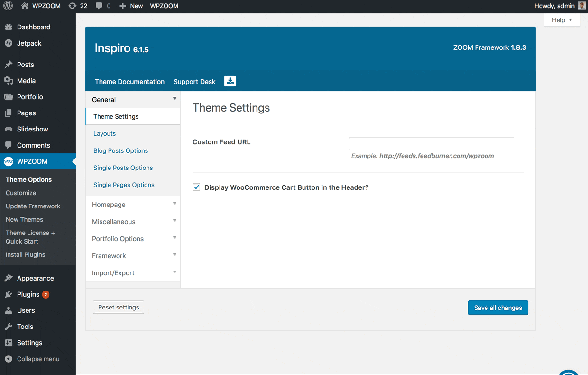The width and height of the screenshot is (588, 375).
Task: Click the WPZOOM text link right of New
Action: 164,6
